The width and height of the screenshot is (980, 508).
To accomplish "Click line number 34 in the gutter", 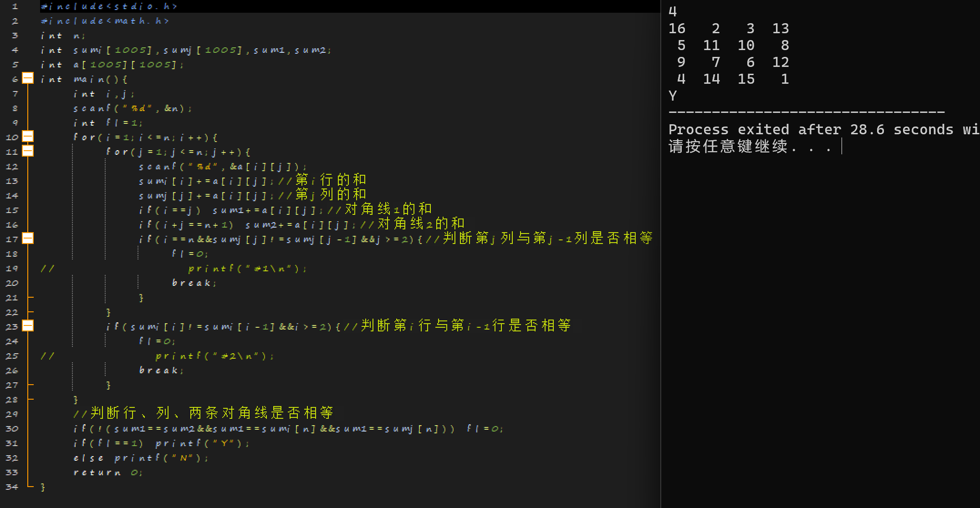I will click(x=12, y=487).
